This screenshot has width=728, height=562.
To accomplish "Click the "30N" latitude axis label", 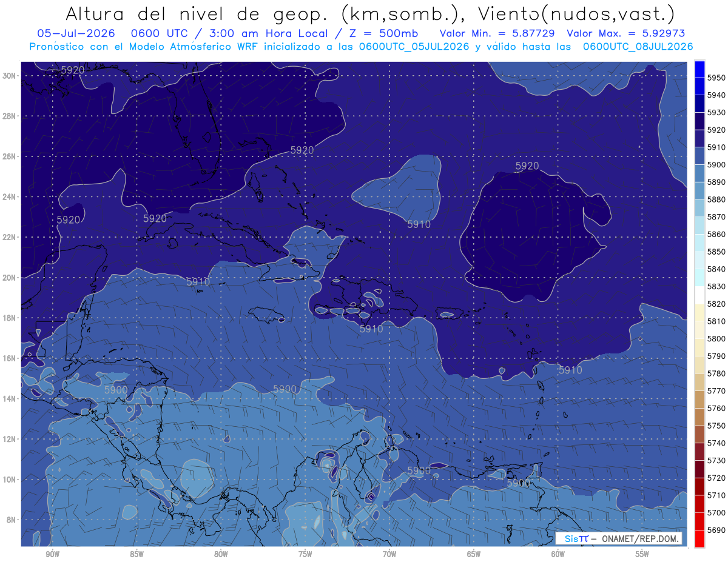I will coord(10,75).
